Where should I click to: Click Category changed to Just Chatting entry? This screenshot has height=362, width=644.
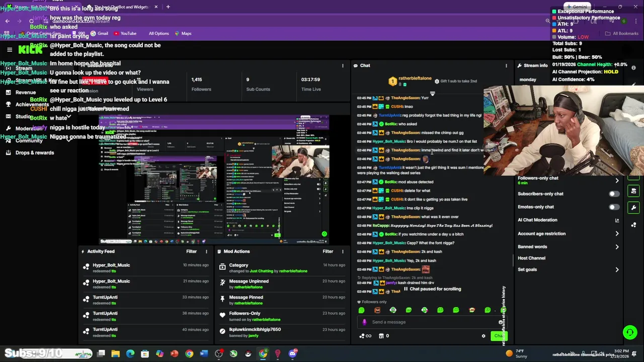(x=281, y=268)
